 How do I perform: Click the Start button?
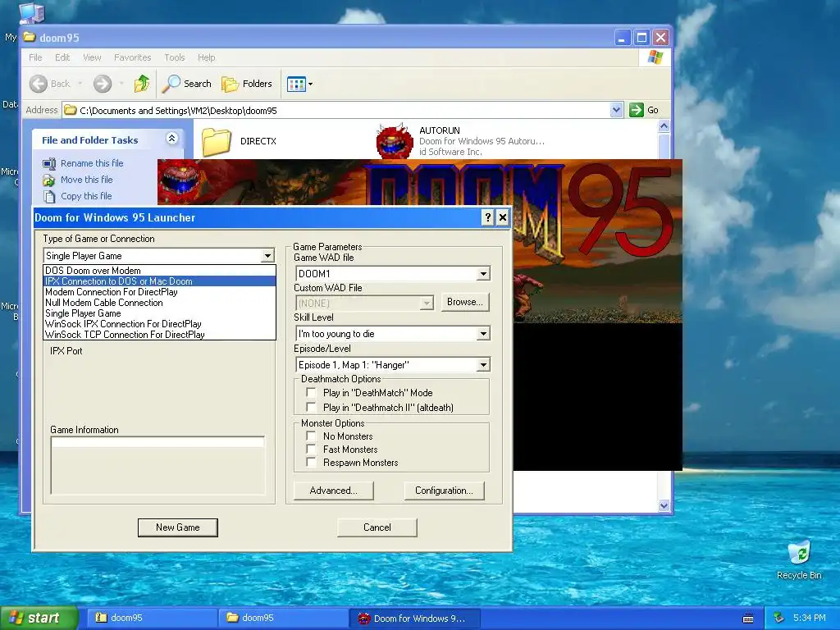tap(38, 618)
